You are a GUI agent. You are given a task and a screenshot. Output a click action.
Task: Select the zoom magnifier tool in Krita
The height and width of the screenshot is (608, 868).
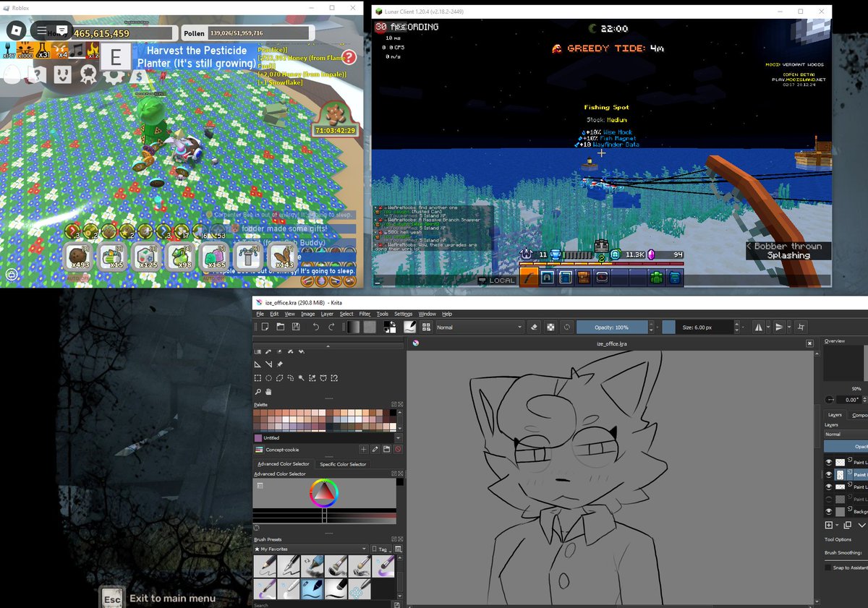258,391
